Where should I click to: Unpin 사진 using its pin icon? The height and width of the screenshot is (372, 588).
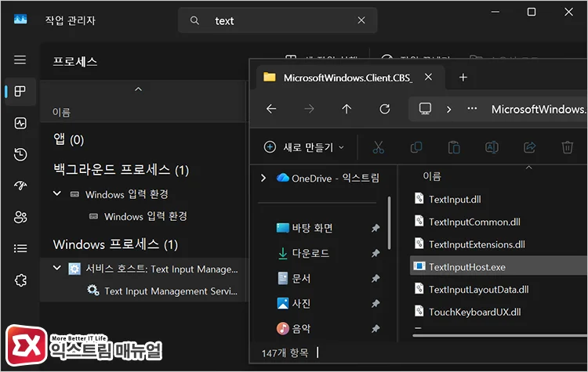(376, 303)
